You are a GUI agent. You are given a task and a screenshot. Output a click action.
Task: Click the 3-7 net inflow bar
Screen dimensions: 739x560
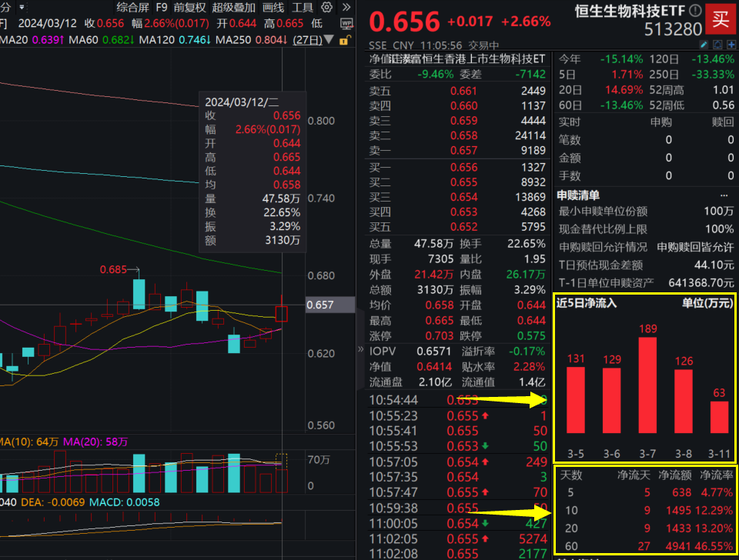point(647,385)
